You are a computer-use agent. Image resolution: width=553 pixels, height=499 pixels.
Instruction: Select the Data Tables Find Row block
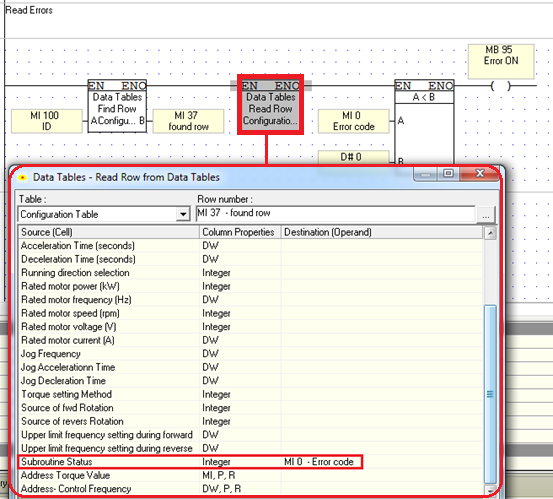click(x=117, y=106)
